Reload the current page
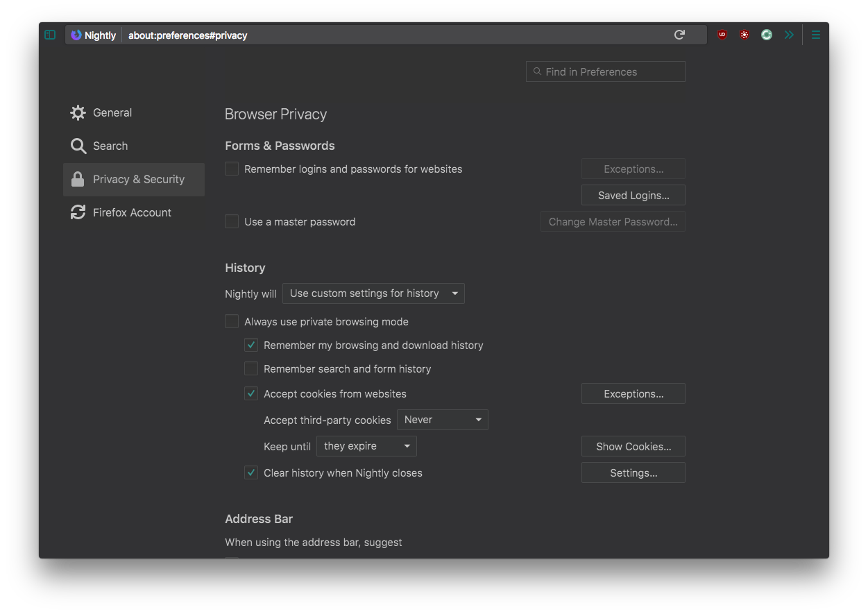The width and height of the screenshot is (868, 614). tap(679, 35)
